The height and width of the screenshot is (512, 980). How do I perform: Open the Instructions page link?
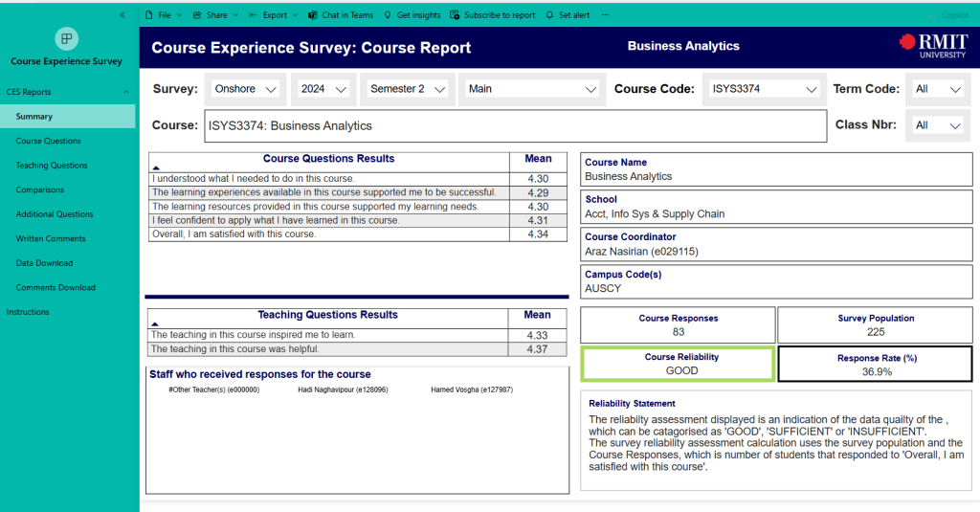(x=28, y=312)
